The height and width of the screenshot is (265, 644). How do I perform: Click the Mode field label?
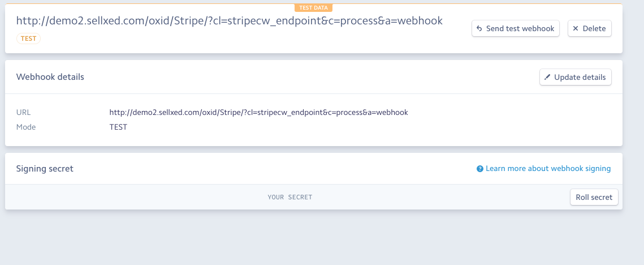click(x=26, y=127)
